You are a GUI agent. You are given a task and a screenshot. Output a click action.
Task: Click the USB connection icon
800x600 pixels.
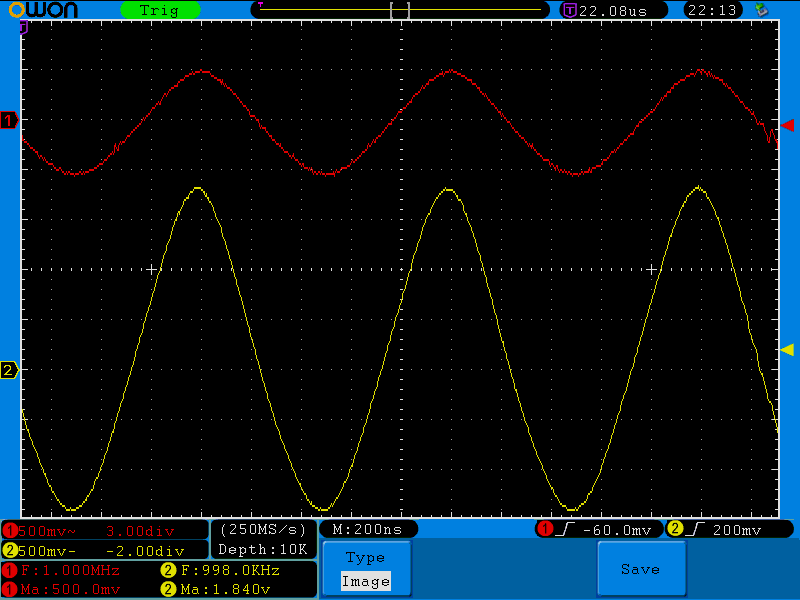pos(762,10)
